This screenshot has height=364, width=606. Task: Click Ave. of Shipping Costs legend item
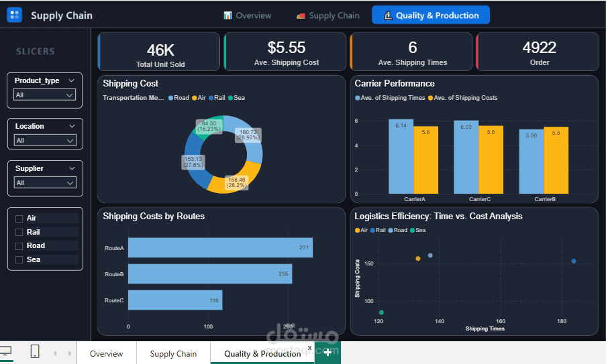point(463,98)
